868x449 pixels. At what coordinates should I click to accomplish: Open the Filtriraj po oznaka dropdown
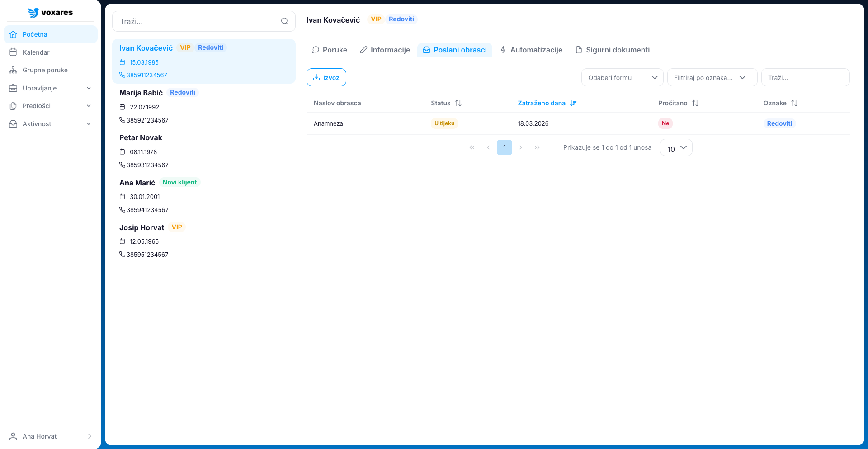[712, 77]
